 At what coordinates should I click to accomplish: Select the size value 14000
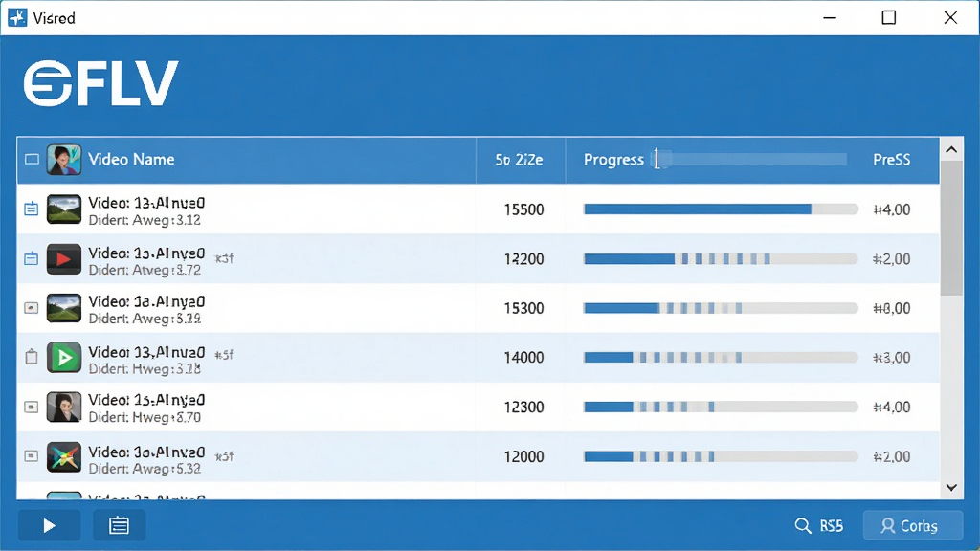tap(523, 358)
